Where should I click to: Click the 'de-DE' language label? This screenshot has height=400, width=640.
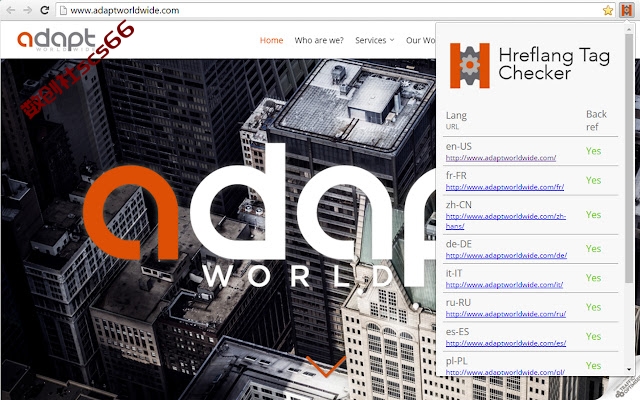(459, 244)
